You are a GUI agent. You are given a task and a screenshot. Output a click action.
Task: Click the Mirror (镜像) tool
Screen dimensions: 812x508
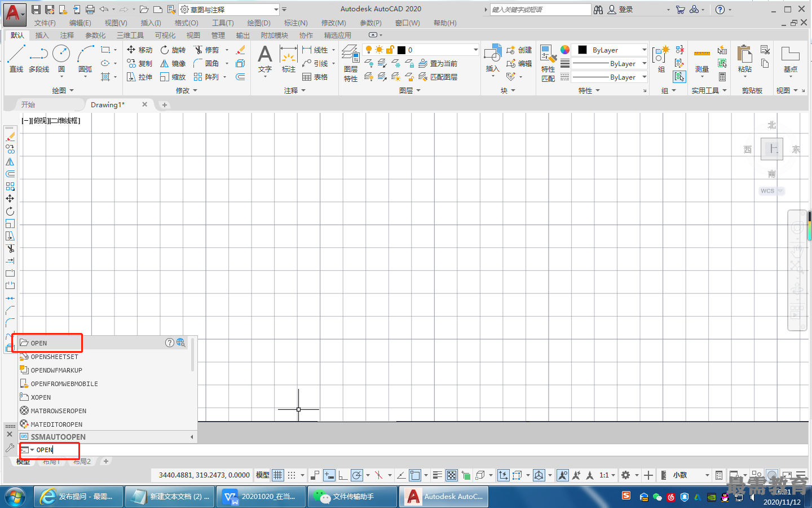point(173,63)
